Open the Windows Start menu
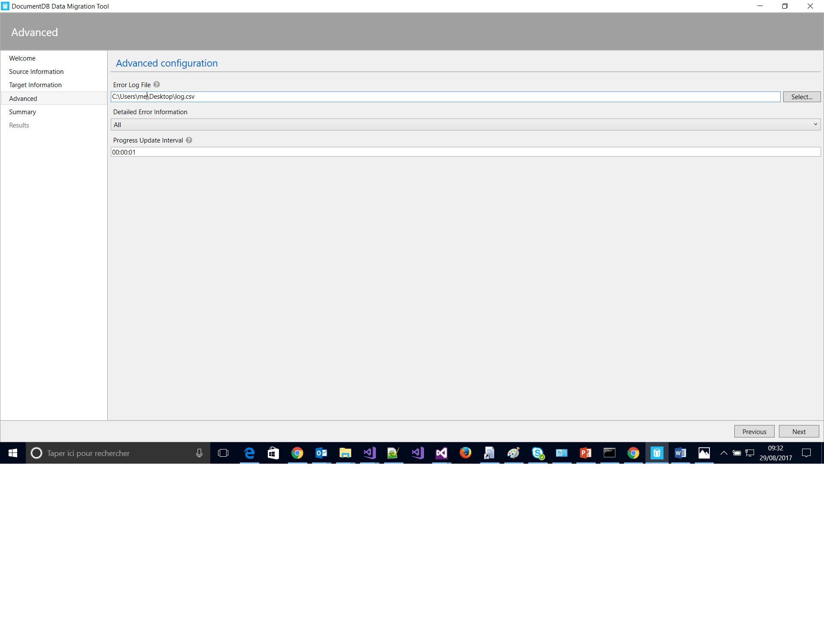Screen dimensions: 824x644 13,453
